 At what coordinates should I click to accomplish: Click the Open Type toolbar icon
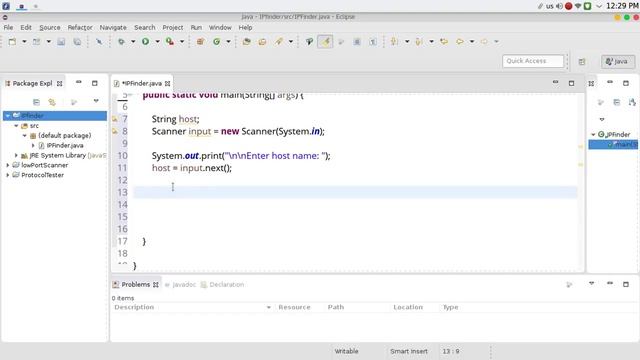tap(247, 42)
